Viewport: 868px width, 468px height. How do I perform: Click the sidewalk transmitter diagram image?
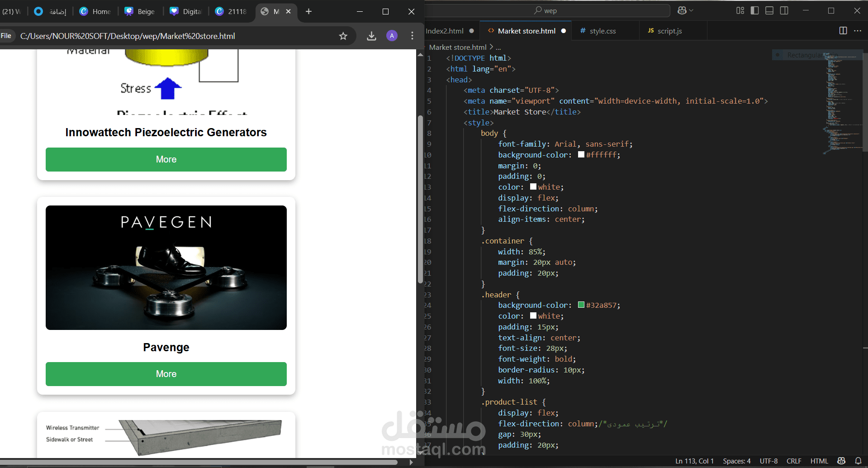(166, 439)
